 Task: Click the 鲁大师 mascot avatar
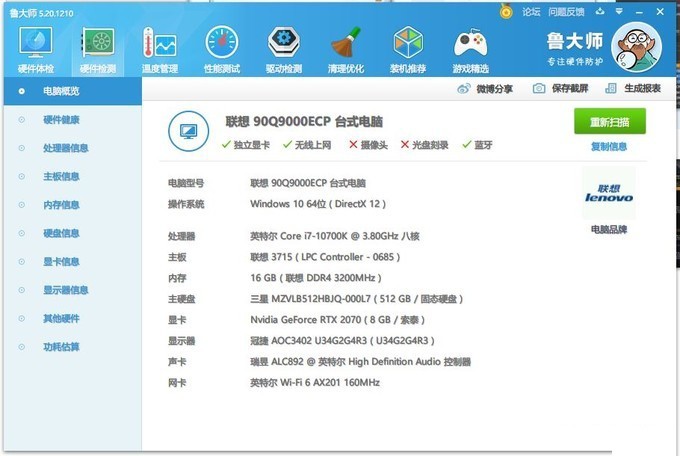(636, 47)
